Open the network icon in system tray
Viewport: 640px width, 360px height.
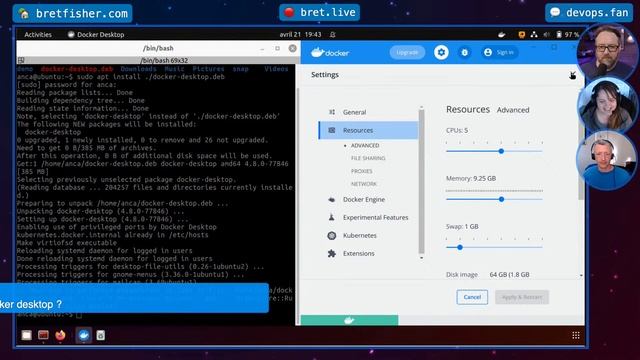coord(534,35)
